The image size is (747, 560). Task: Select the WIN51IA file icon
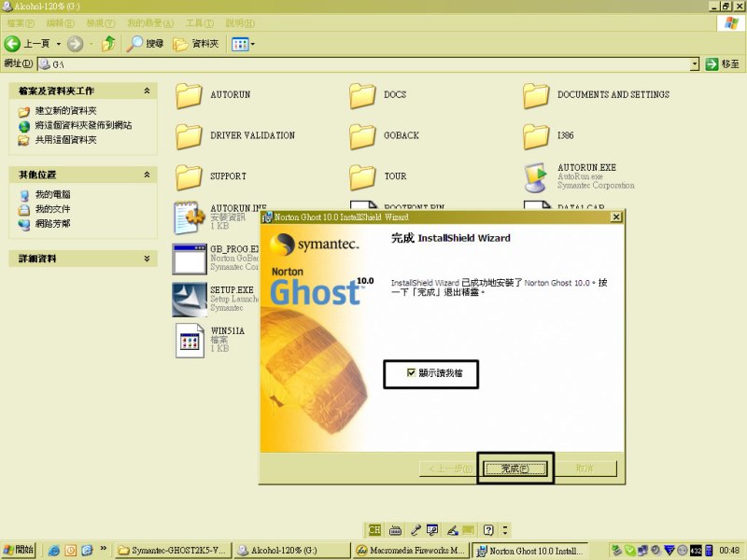click(190, 341)
